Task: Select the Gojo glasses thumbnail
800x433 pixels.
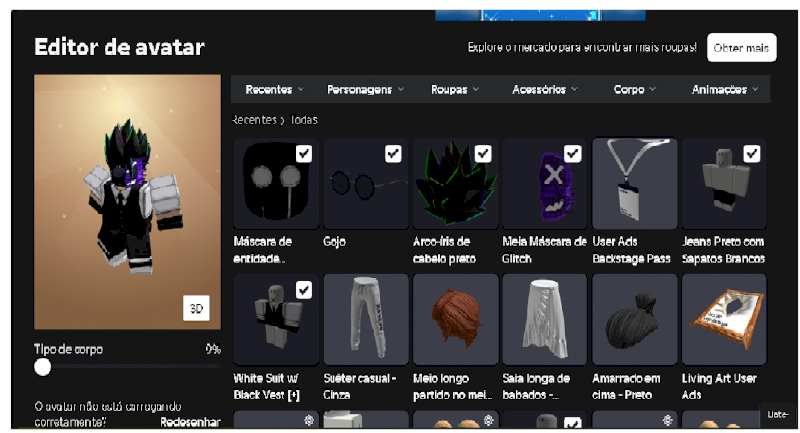Action: 366,184
